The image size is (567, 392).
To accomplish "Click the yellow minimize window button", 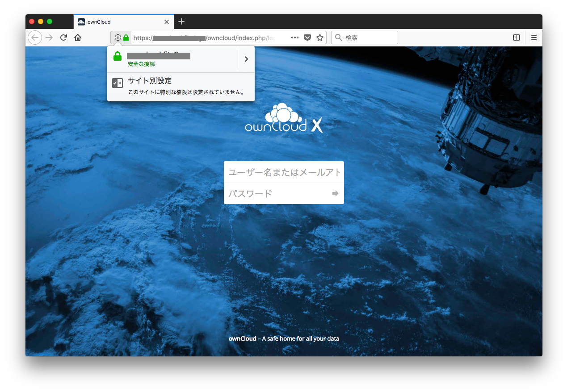I will click(x=41, y=21).
